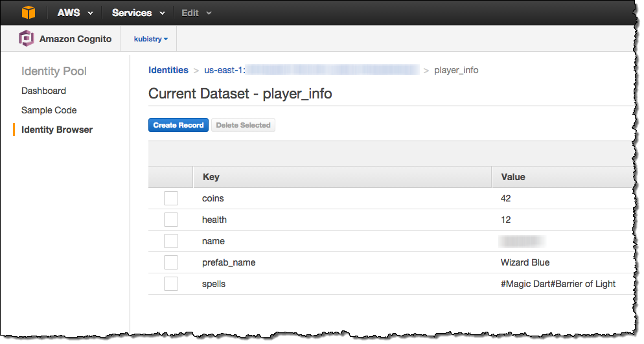The width and height of the screenshot is (644, 344).
Task: Check the name record checkbox
Action: point(171,241)
